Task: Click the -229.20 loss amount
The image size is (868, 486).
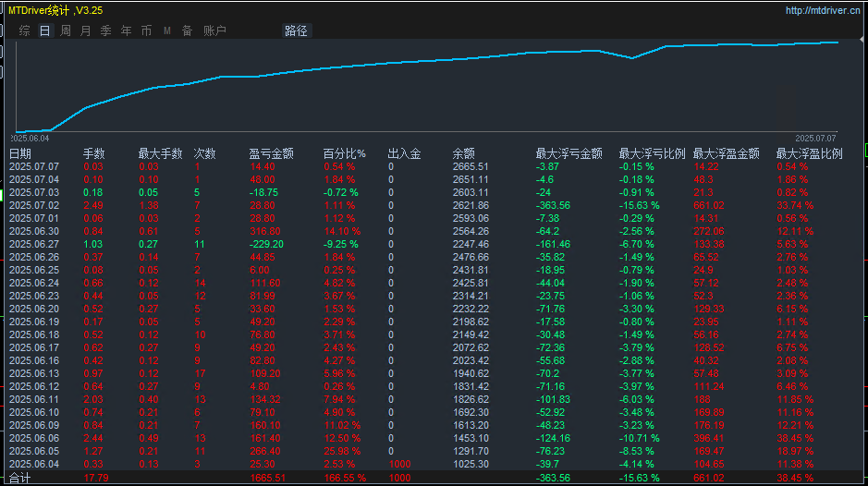Action: coord(266,244)
